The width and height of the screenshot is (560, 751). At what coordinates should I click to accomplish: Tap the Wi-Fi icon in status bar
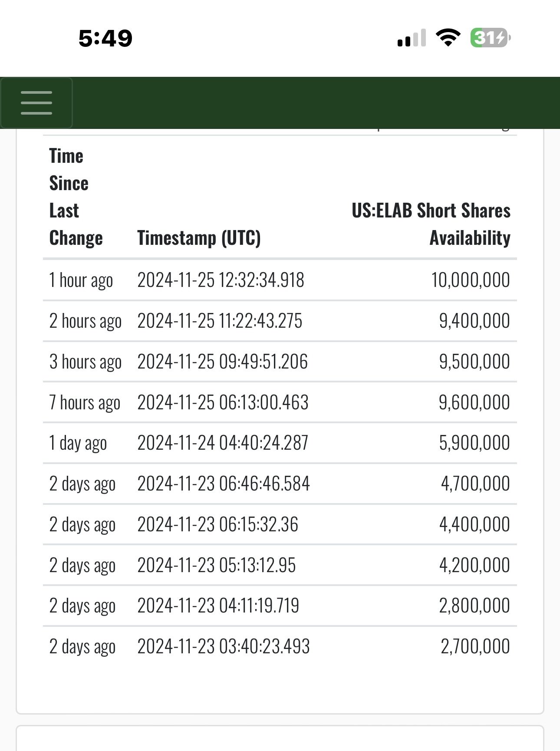448,38
